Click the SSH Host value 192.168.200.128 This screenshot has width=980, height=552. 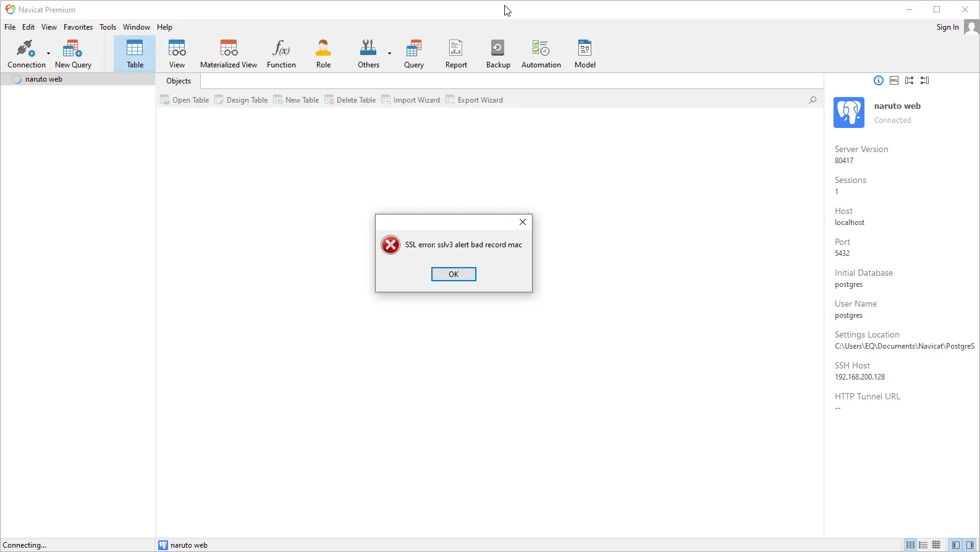tap(860, 377)
